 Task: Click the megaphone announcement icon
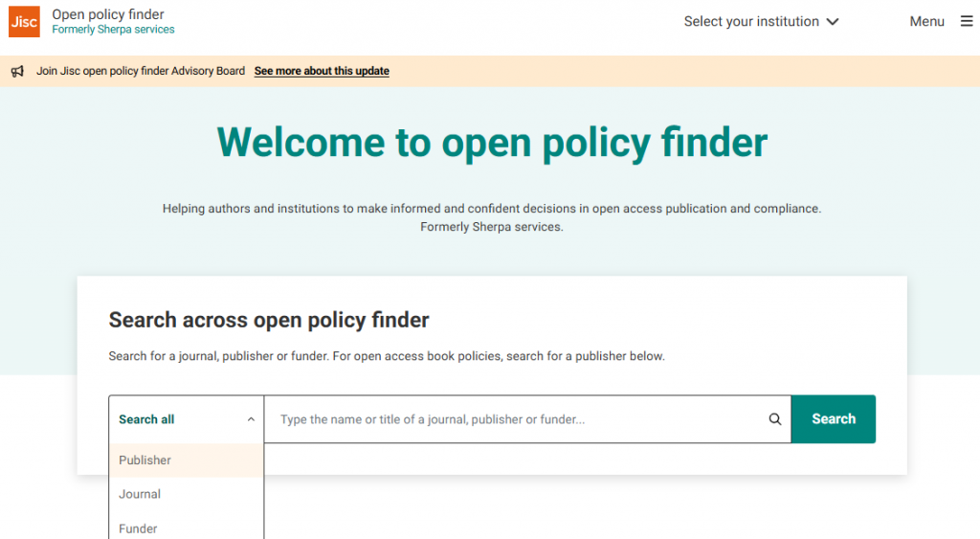[x=17, y=71]
